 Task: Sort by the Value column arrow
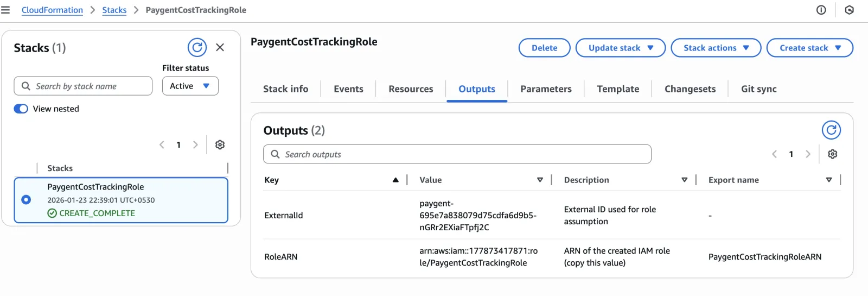(540, 180)
